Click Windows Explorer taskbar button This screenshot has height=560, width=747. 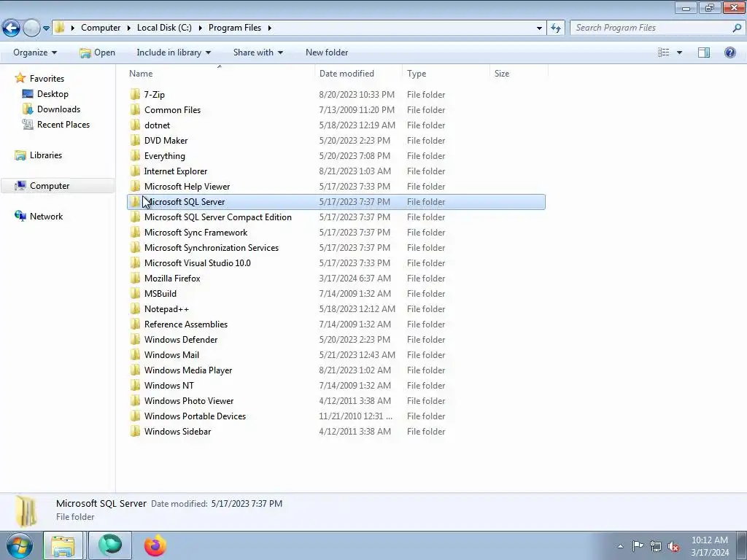(x=63, y=545)
